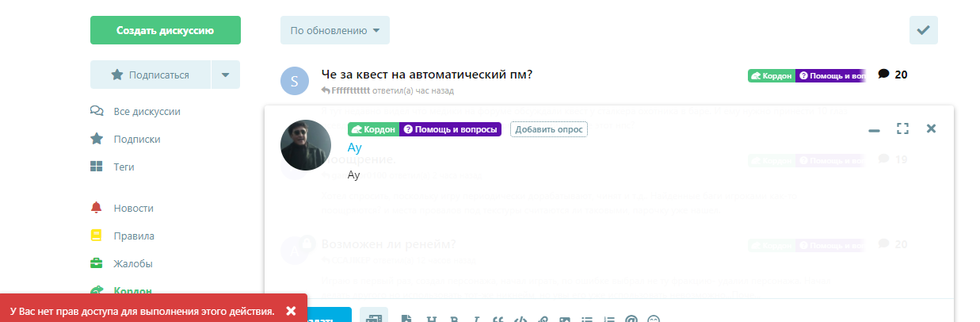The image size is (980, 322).
Task: Click the access rights error message text
Action: coord(143,311)
